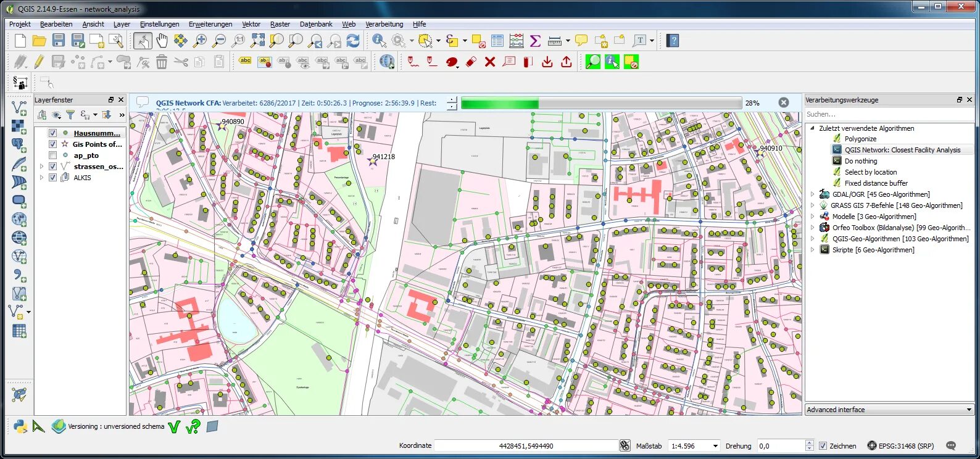Screen dimensions: 980x459
Task: Open the Projekt menu
Action: point(20,24)
